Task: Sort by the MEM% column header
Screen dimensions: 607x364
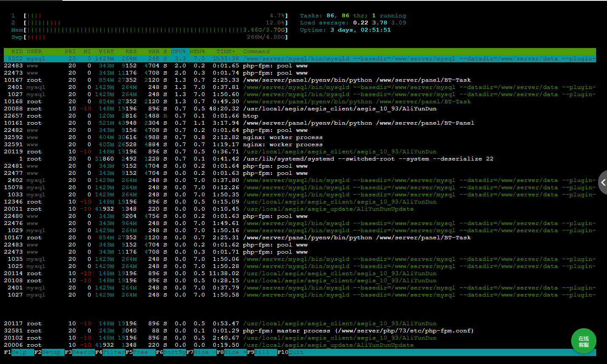Action: click(197, 51)
